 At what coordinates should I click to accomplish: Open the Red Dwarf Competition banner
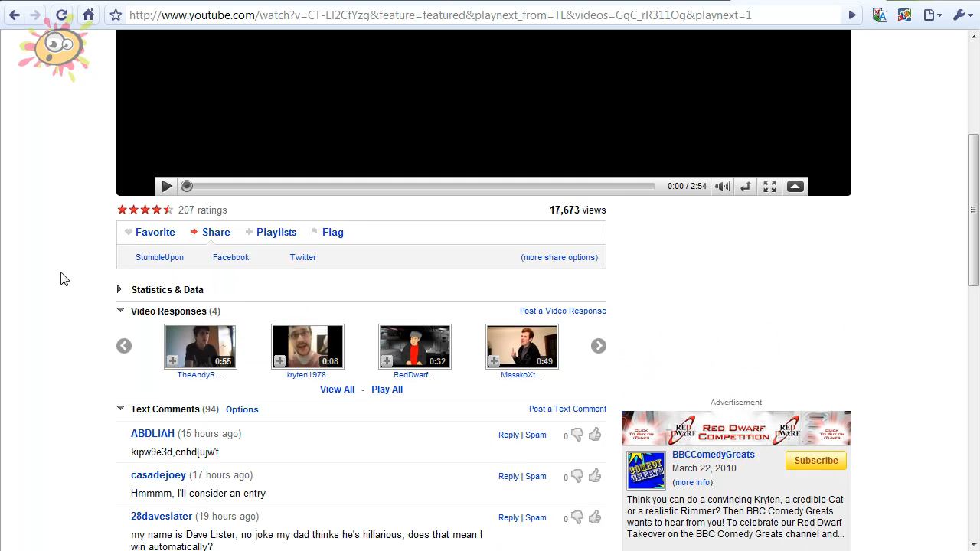(x=737, y=428)
